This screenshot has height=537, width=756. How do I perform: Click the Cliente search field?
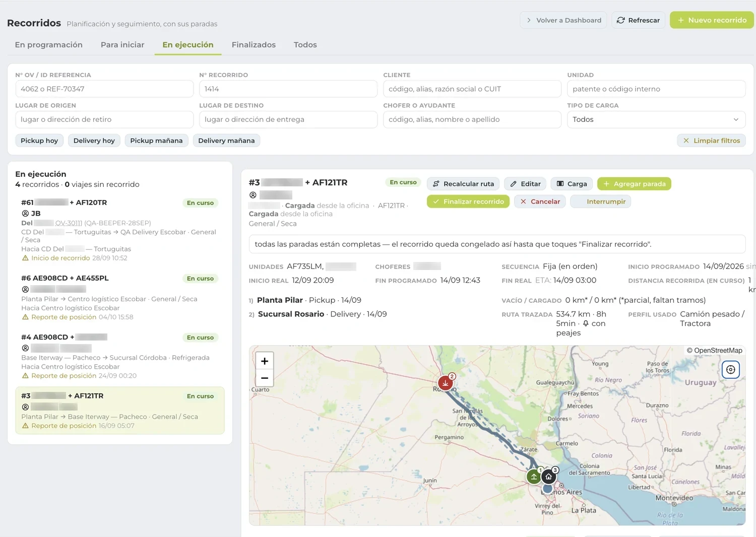click(x=472, y=89)
